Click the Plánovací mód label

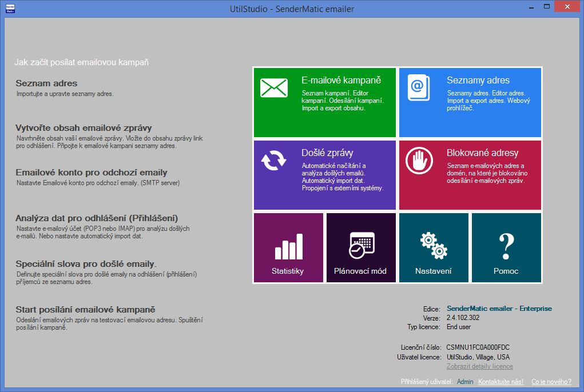(x=360, y=271)
